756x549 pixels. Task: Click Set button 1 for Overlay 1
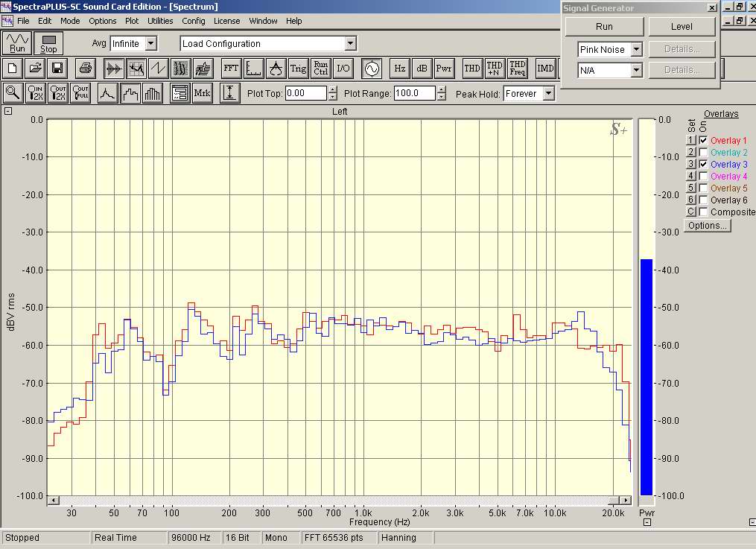[691, 140]
